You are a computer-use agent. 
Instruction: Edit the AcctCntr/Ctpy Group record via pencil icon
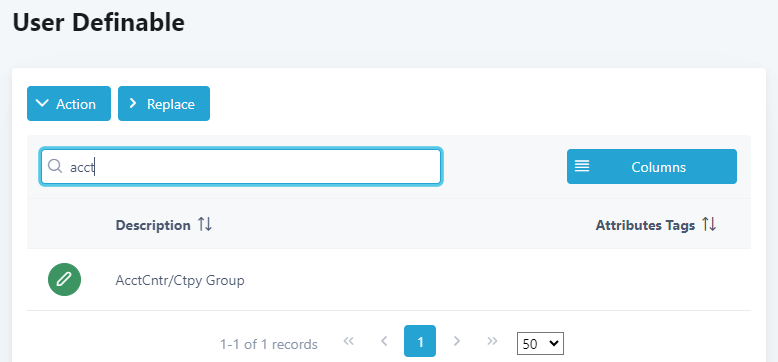(65, 280)
